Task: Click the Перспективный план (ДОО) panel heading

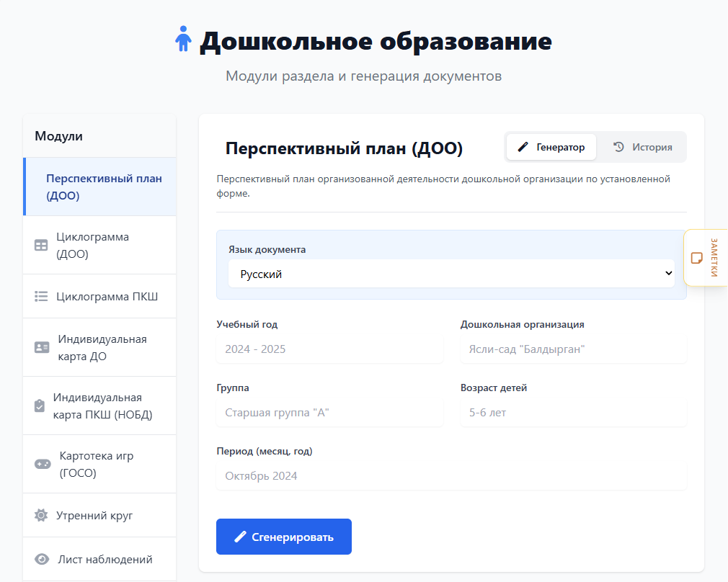Action: pos(344,148)
